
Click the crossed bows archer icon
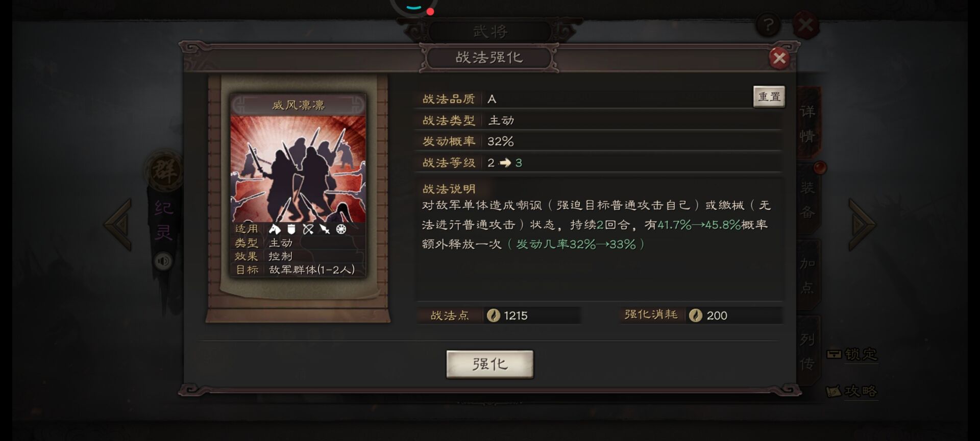click(308, 229)
